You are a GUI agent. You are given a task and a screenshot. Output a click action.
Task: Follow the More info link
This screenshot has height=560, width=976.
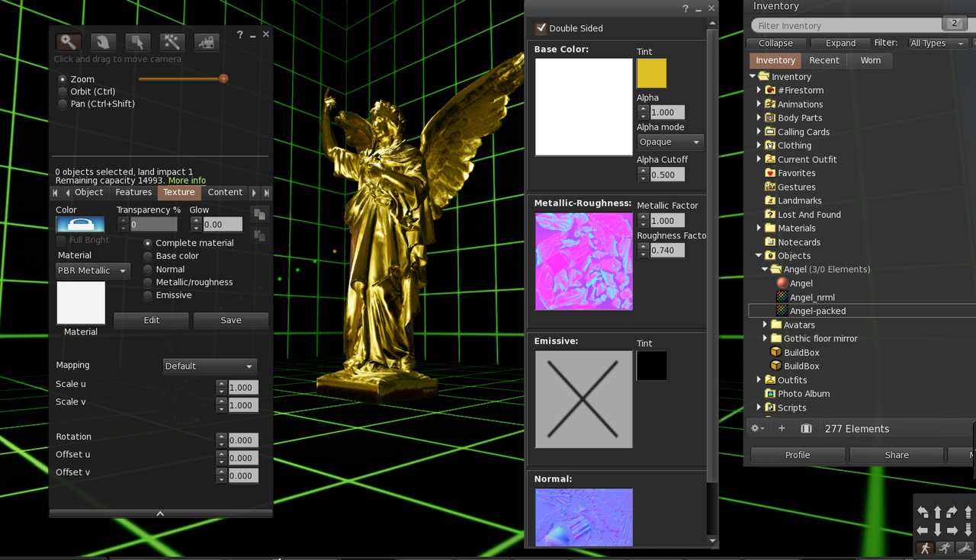coord(187,181)
